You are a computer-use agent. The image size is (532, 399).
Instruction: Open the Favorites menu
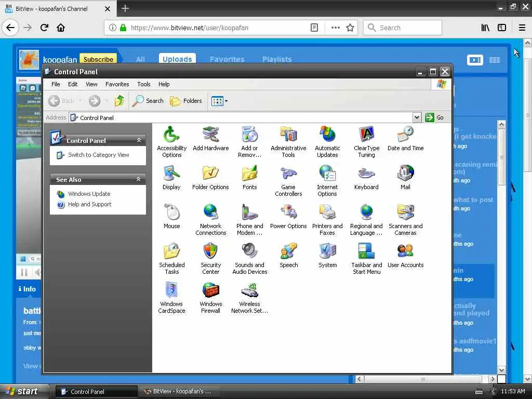tap(117, 84)
